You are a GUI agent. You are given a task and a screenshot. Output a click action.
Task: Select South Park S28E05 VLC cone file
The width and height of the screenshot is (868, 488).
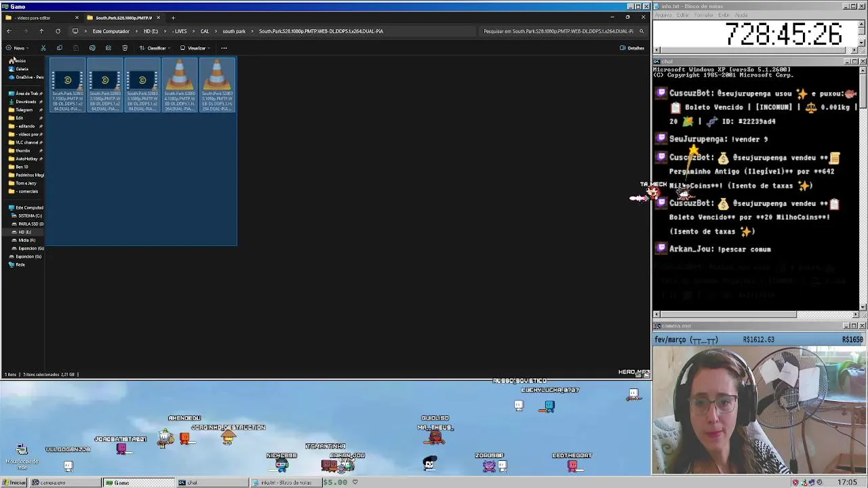coord(217,85)
